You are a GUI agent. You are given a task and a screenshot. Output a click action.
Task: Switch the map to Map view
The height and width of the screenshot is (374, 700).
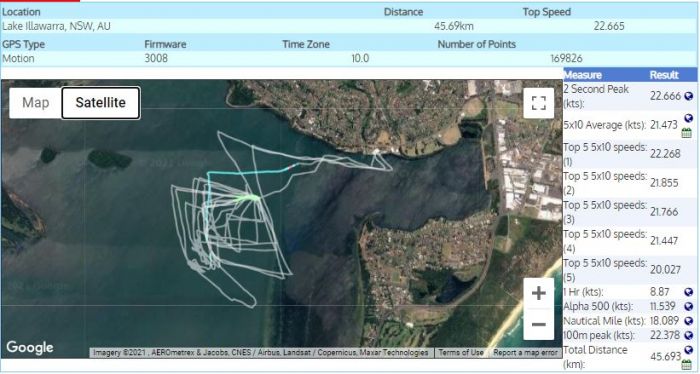click(x=36, y=103)
